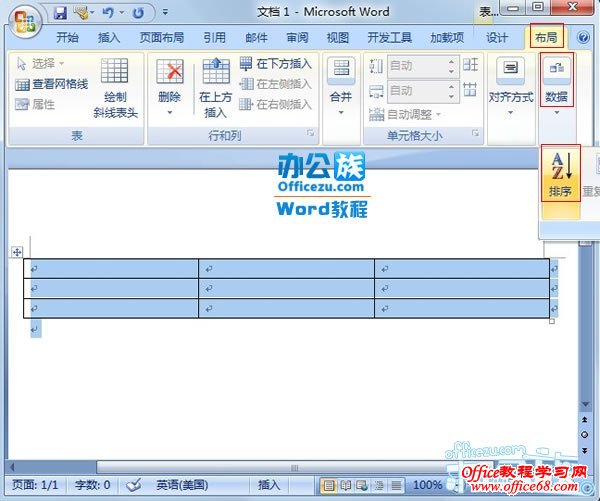
Task: Click 在下方插入 to insert below
Action: click(276, 64)
